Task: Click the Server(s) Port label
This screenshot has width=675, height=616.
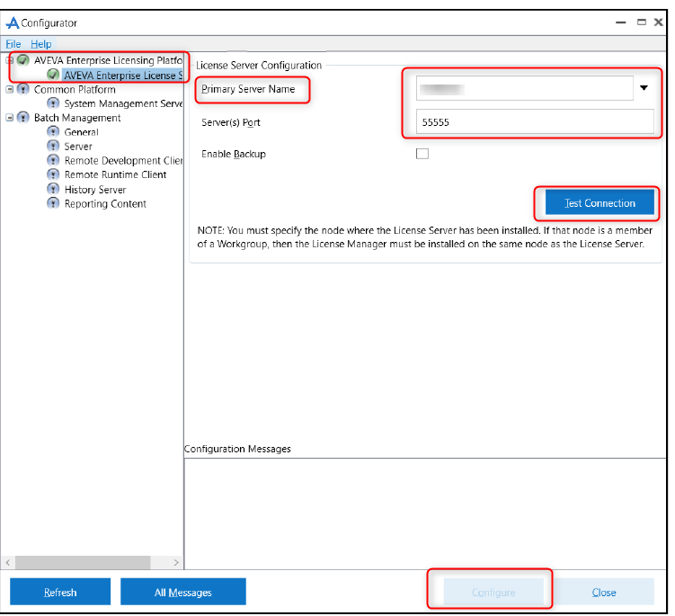Action: tap(231, 122)
